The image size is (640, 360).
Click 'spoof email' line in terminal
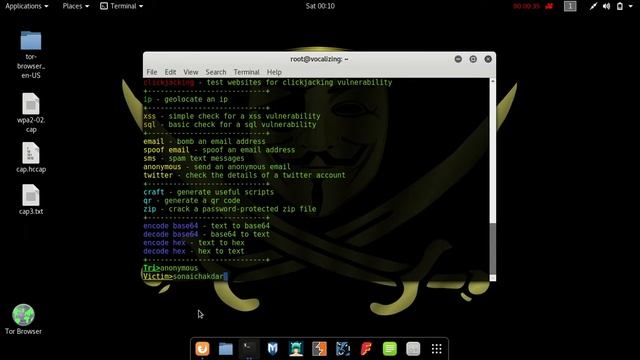click(219, 150)
